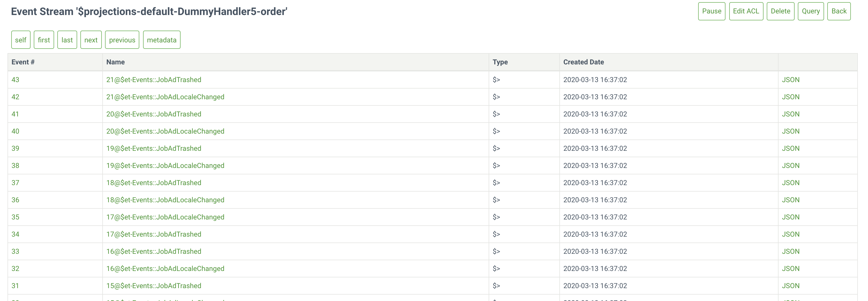Viewport: 868px width, 301px height.
Task: Open 20@$et-Events::JobAdTrashed event link
Action: click(x=154, y=114)
